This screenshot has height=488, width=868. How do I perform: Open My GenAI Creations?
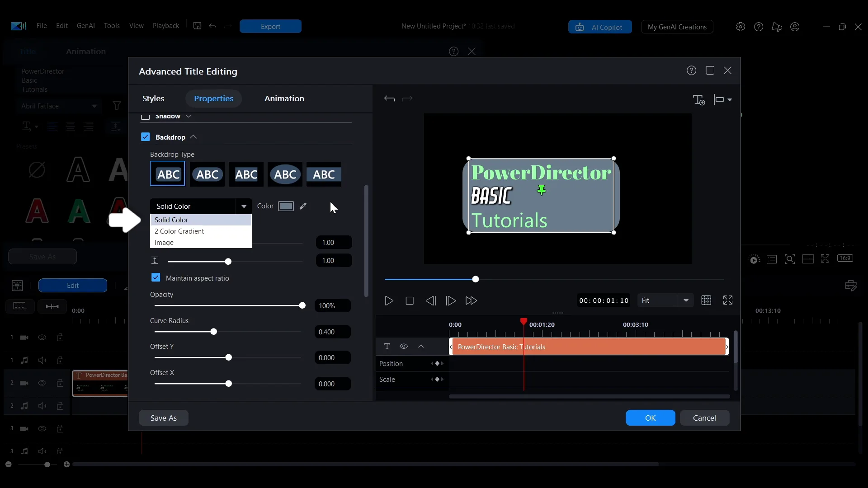[x=677, y=27]
